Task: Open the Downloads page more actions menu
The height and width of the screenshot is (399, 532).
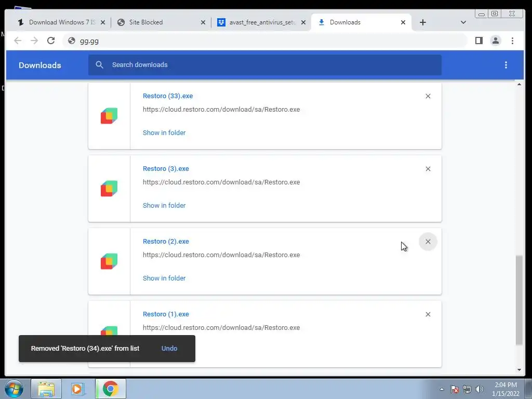Action: click(506, 65)
